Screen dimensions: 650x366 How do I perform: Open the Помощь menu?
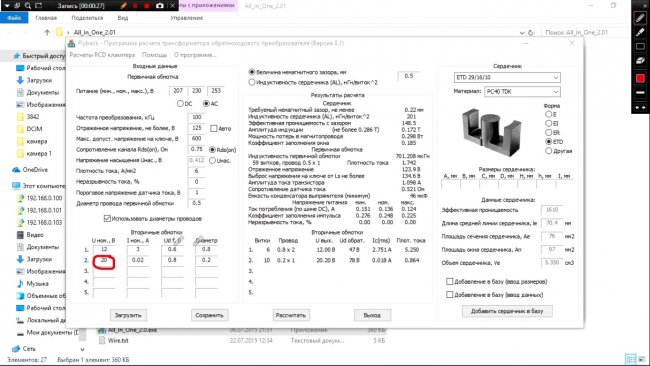point(154,55)
